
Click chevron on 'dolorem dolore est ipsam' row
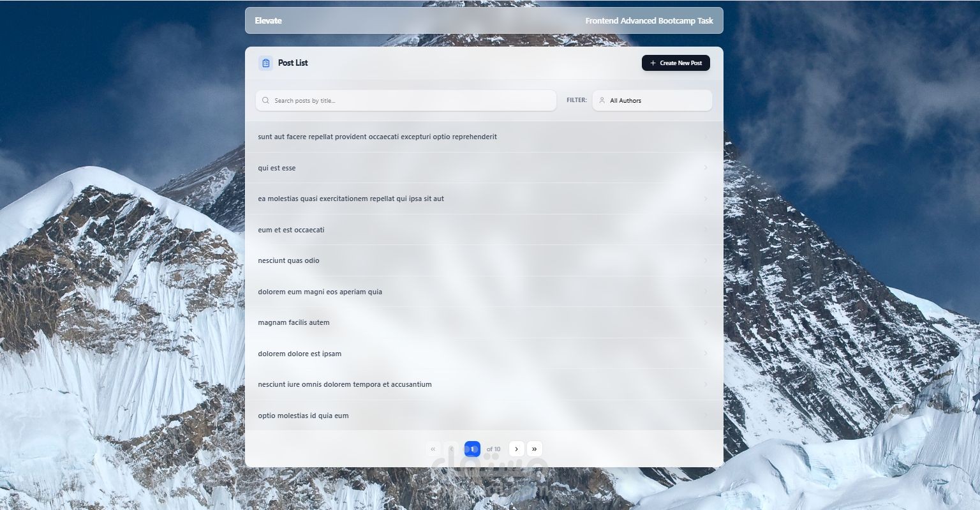click(x=706, y=354)
